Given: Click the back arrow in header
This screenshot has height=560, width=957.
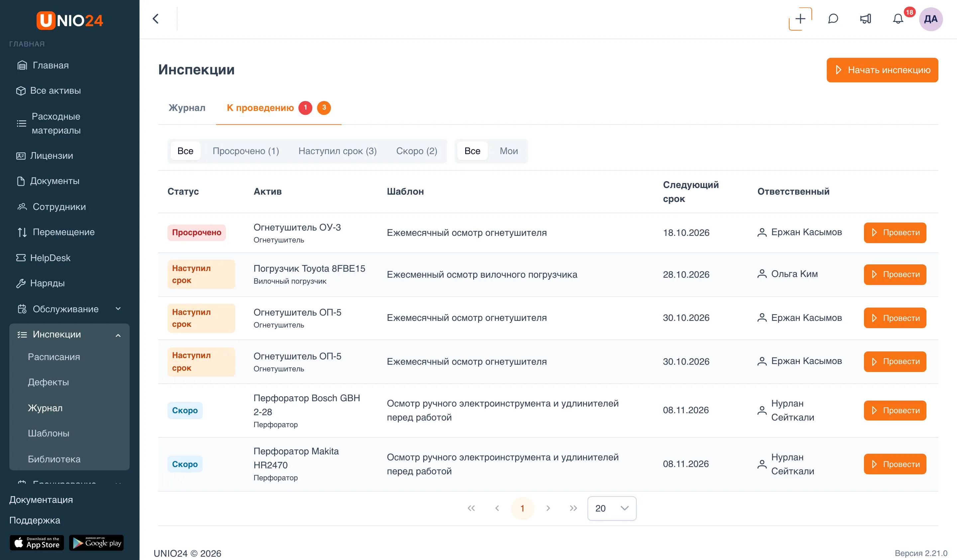Looking at the screenshot, I should point(156,19).
